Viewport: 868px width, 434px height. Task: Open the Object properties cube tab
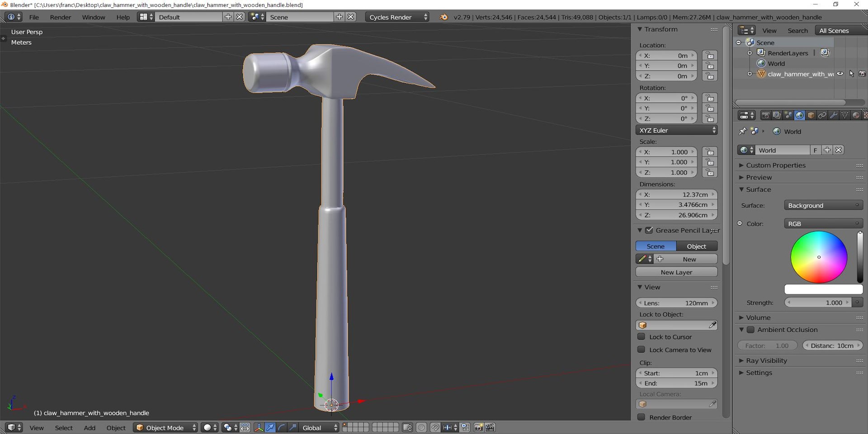[811, 115]
